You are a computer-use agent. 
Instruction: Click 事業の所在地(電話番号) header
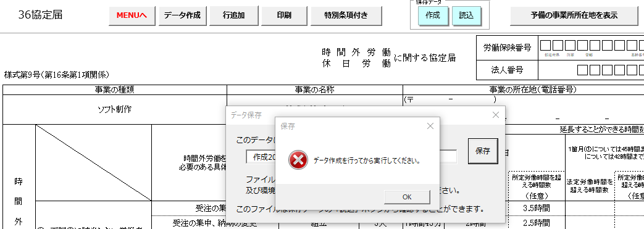(533, 90)
